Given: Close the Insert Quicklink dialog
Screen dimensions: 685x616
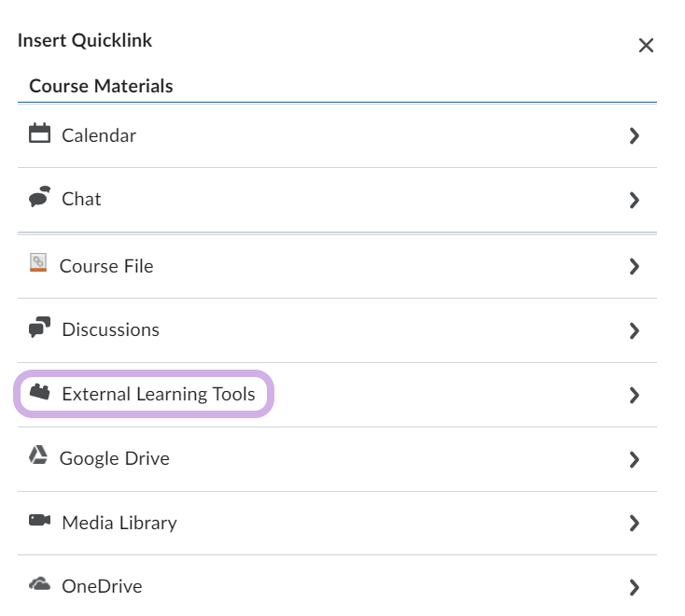Looking at the screenshot, I should point(646,46).
